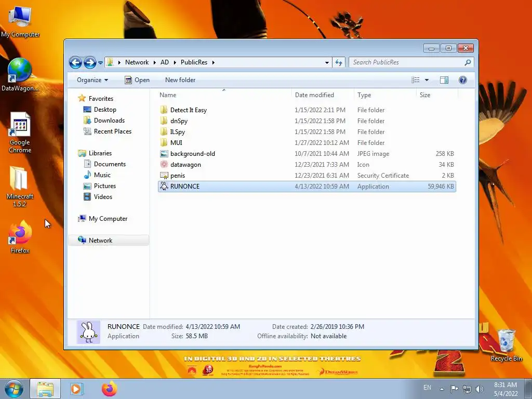
Task: Click AD in the address breadcrumb
Action: [165, 62]
